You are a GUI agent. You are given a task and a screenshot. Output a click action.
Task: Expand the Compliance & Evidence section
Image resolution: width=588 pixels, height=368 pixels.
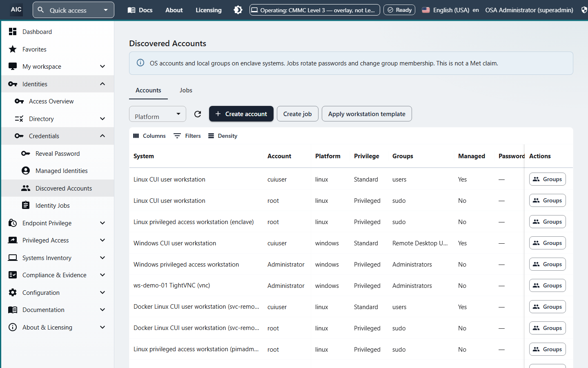point(102,275)
